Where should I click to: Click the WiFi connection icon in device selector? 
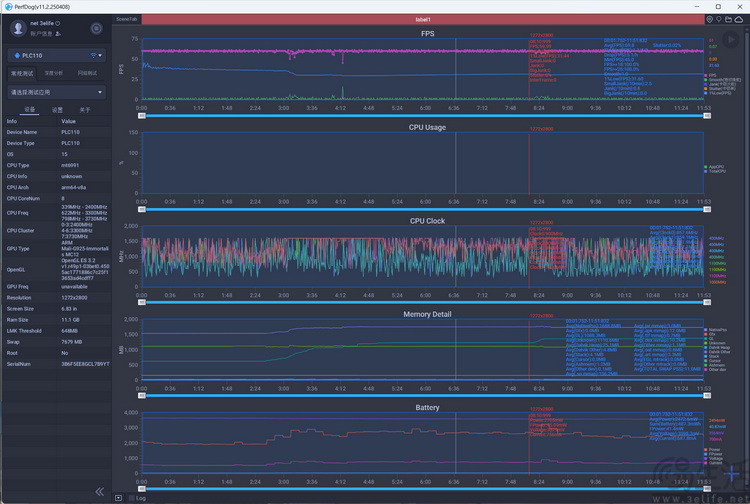pyautogui.click(x=93, y=55)
